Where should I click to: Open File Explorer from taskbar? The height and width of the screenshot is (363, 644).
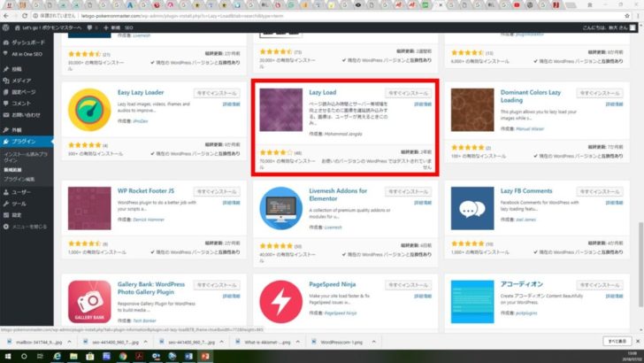click(x=73, y=356)
